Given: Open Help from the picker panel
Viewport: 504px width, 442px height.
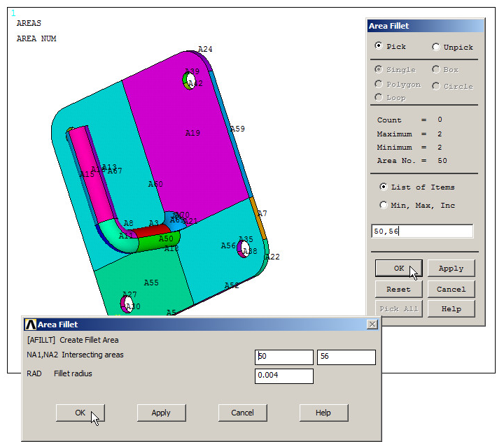Looking at the screenshot, I should [x=451, y=308].
